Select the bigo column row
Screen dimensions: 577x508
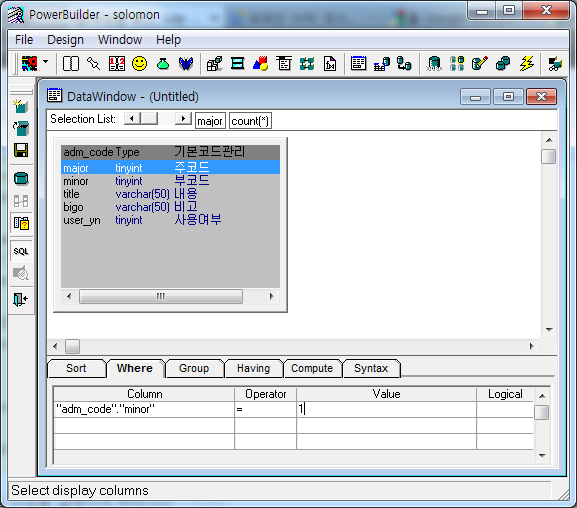pyautogui.click(x=170, y=207)
